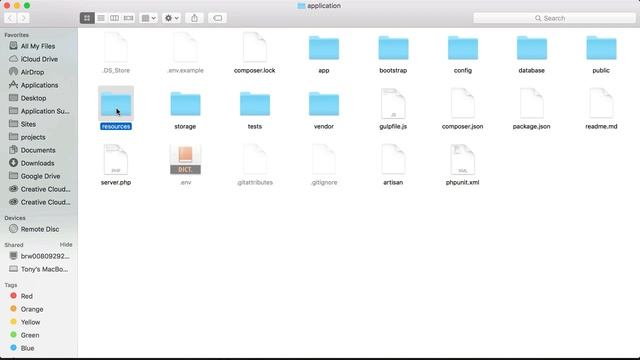The image size is (640, 360).
Task: Open brw00809292 shared computer
Action: [45, 256]
